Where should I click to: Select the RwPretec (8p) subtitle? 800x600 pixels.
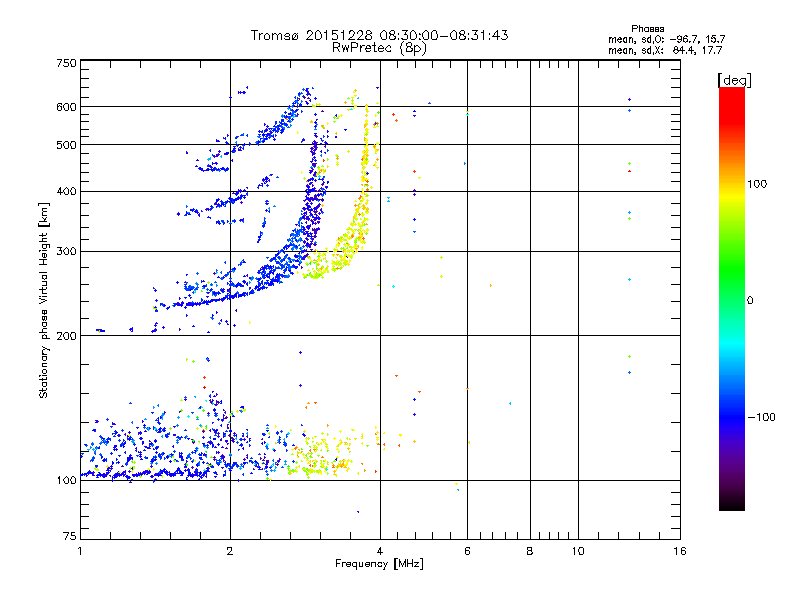380,48
